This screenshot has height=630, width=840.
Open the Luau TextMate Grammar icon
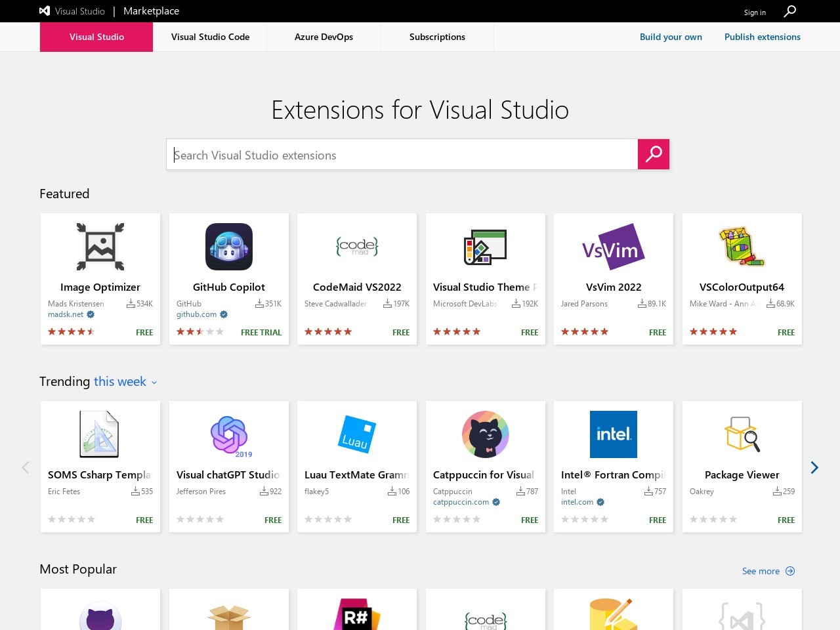point(357,434)
